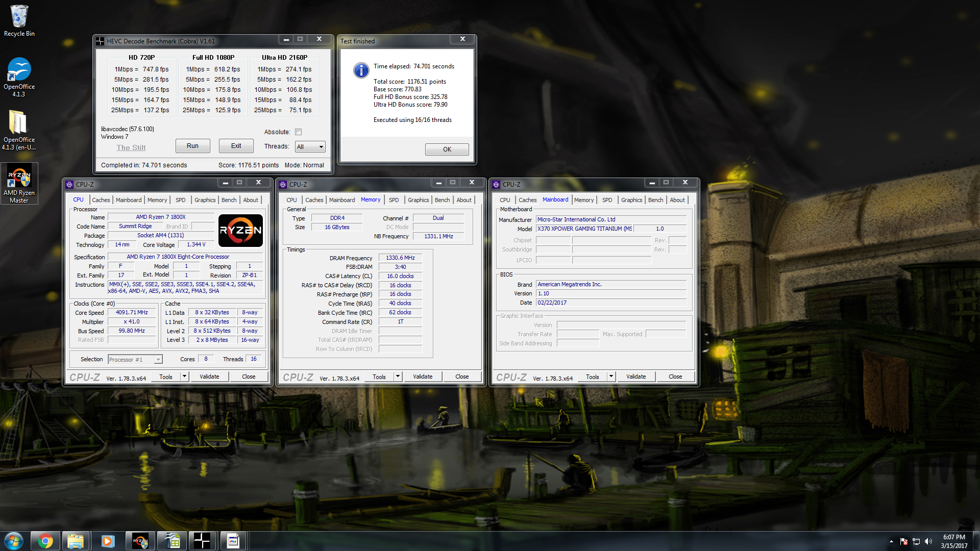The height and width of the screenshot is (551, 980).
Task: Open the Threads dropdown set to All
Action: [310, 147]
